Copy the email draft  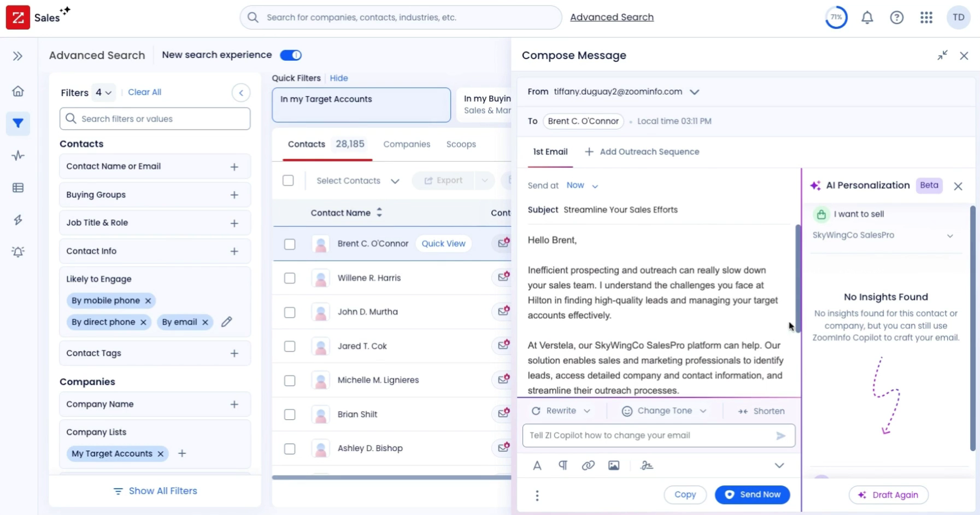[x=685, y=495]
